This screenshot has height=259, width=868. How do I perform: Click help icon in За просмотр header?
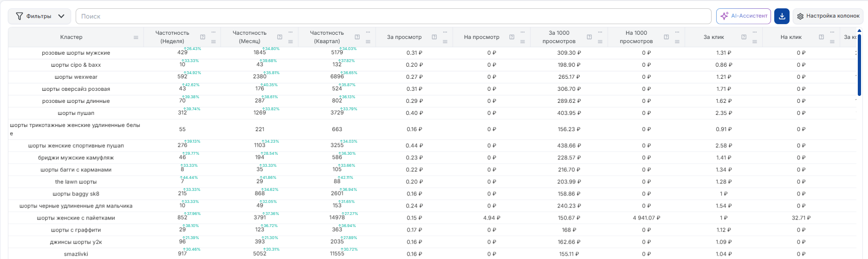coord(434,37)
